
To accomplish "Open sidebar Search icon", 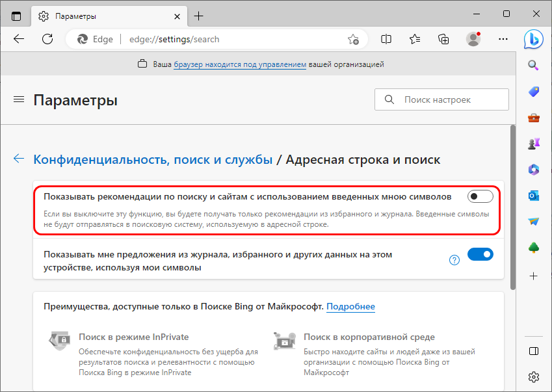I will pyautogui.click(x=534, y=65).
